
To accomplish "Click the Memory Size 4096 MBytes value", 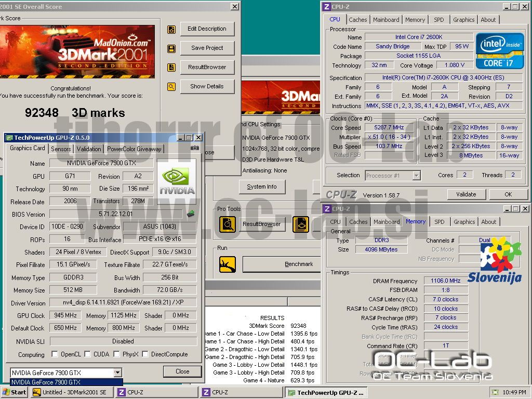I will click(381, 249).
